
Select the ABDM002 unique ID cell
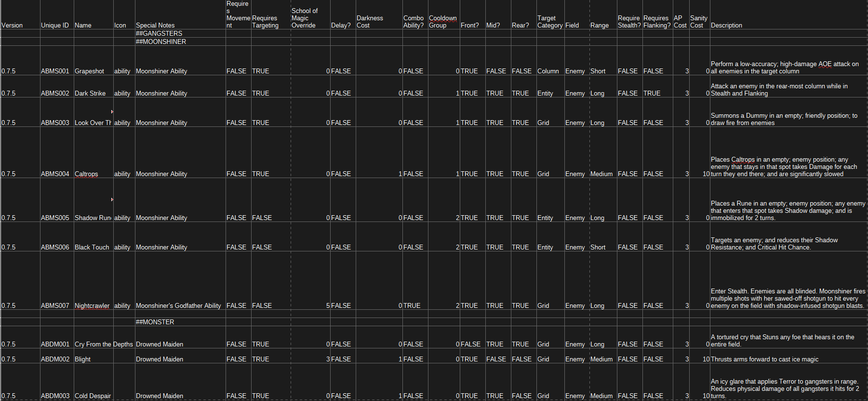55,359
